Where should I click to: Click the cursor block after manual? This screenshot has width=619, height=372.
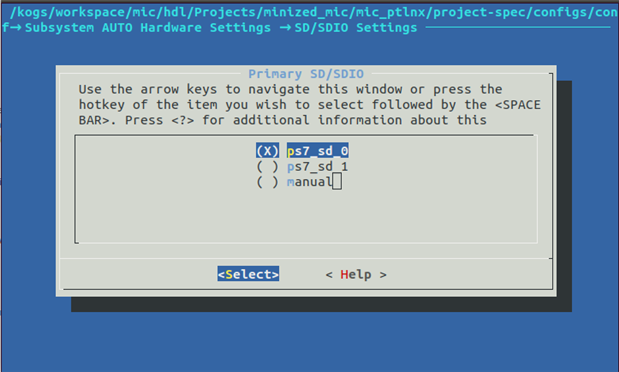pyautogui.click(x=337, y=182)
